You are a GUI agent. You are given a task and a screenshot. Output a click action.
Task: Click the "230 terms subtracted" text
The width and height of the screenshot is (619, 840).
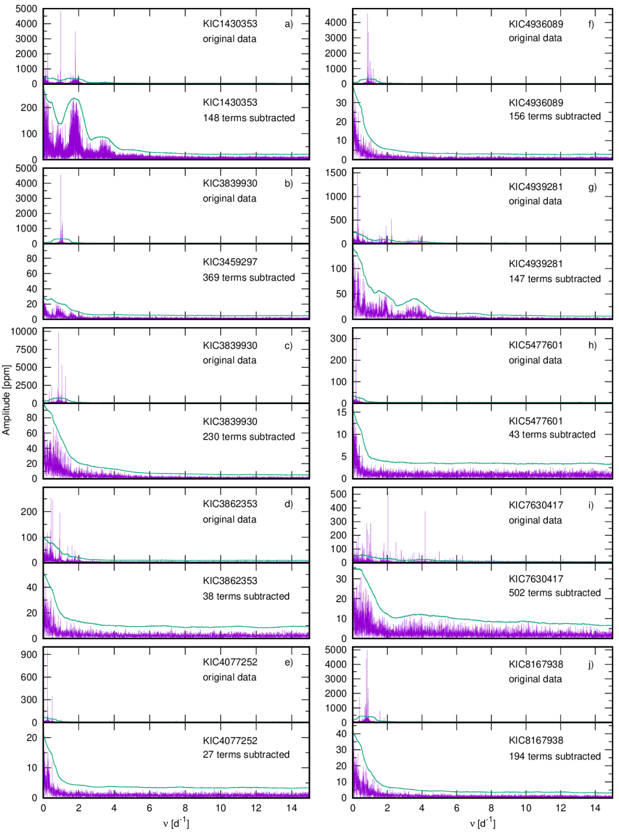[248, 437]
